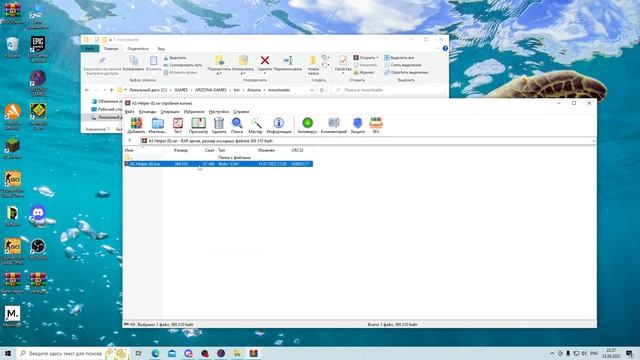
Task: Click the Task View taskbar button
Action: [139, 353]
